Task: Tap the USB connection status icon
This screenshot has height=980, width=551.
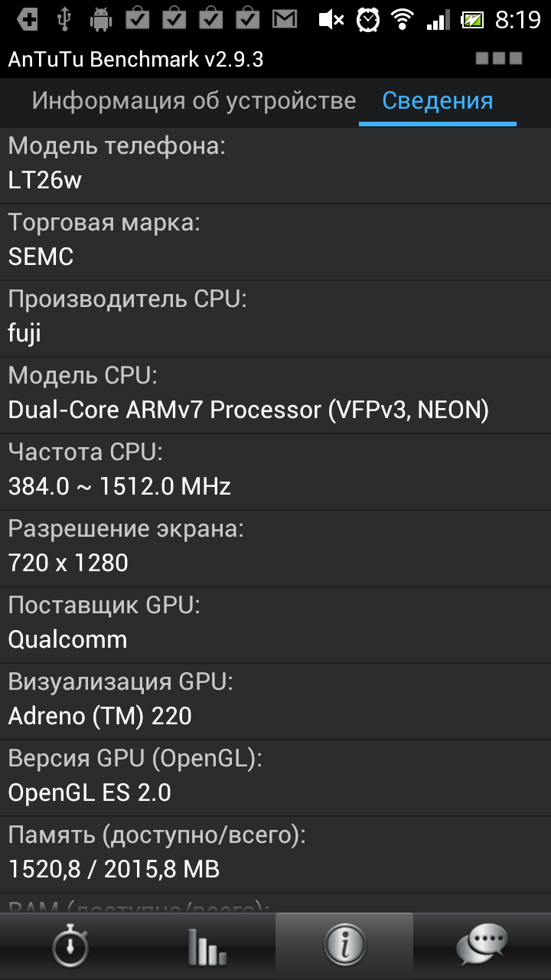Action: [65, 18]
